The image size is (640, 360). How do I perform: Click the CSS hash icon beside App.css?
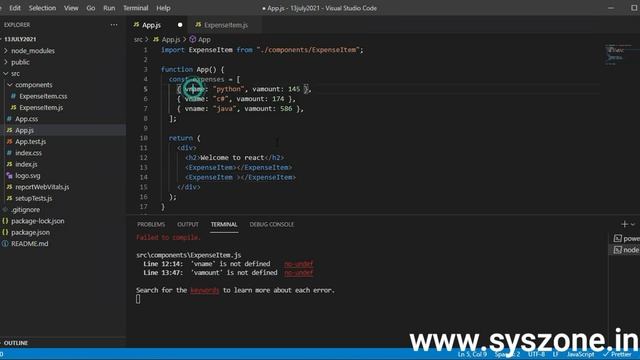pyautogui.click(x=9, y=119)
